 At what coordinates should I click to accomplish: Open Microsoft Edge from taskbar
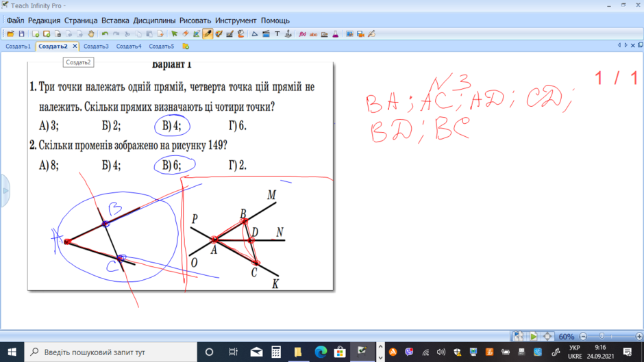point(321,352)
